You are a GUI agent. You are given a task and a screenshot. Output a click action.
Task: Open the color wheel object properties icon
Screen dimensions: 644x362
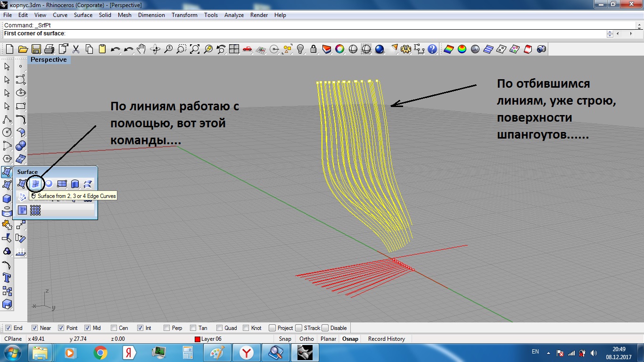click(x=340, y=49)
